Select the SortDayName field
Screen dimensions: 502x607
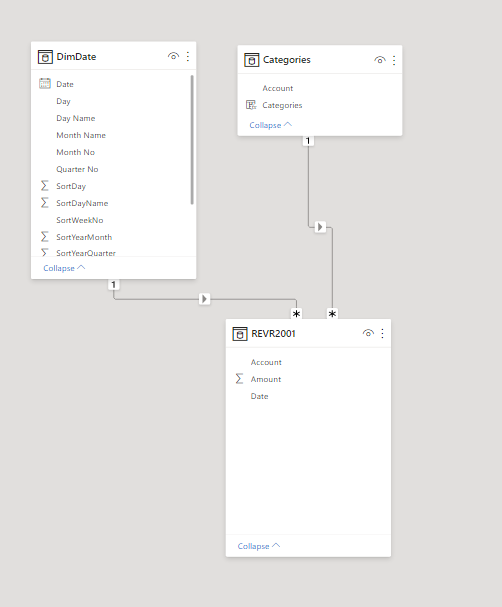click(x=82, y=203)
